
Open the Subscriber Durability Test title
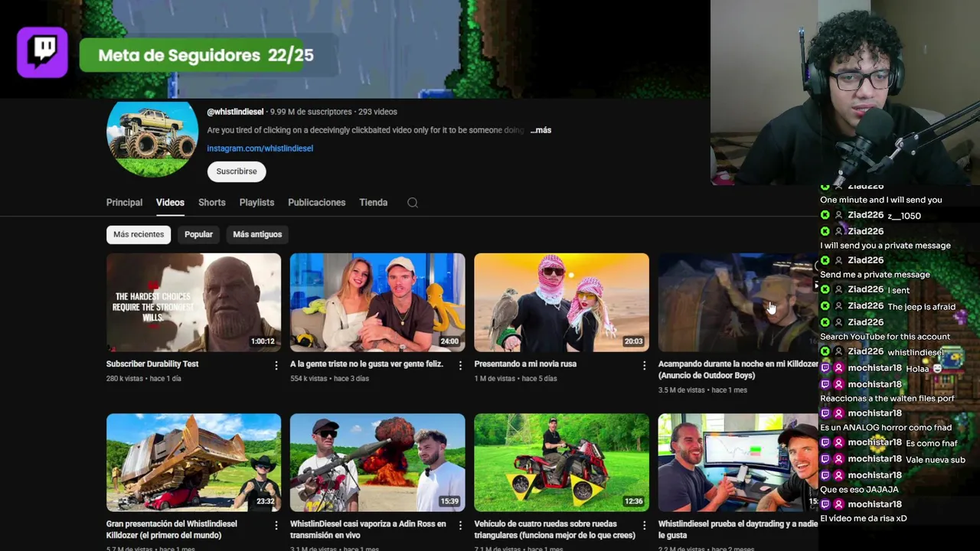(152, 364)
